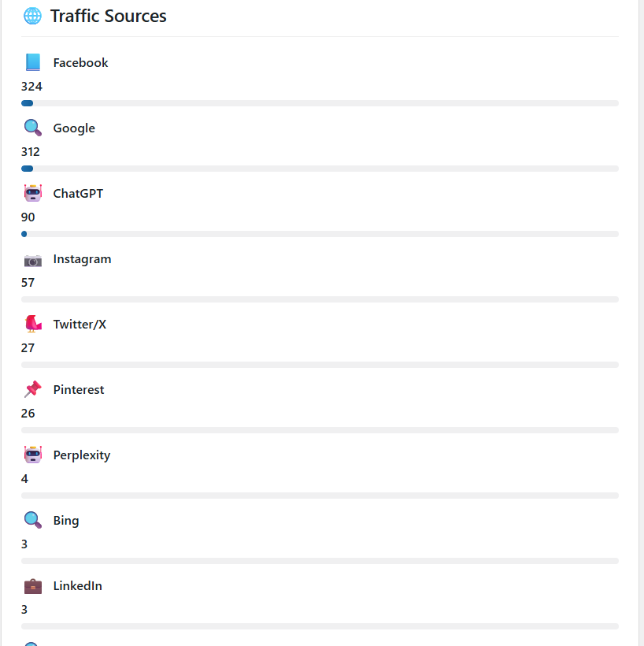The image size is (644, 646).
Task: Click Facebook's progress bar
Action: 319,102
